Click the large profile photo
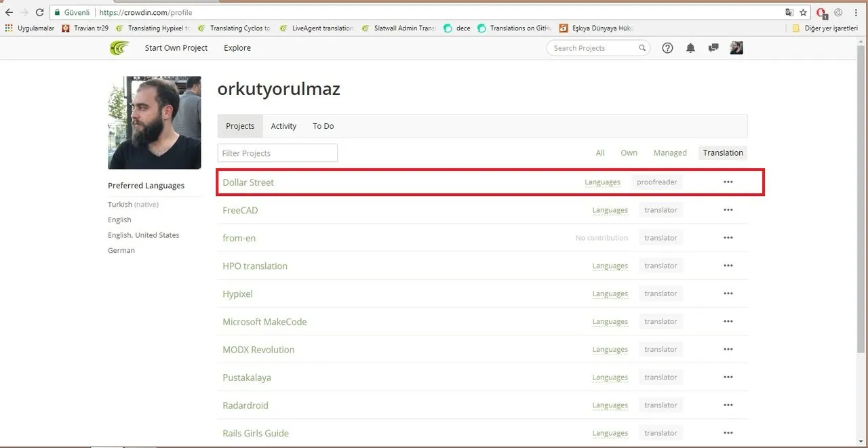This screenshot has width=868, height=448. point(155,123)
